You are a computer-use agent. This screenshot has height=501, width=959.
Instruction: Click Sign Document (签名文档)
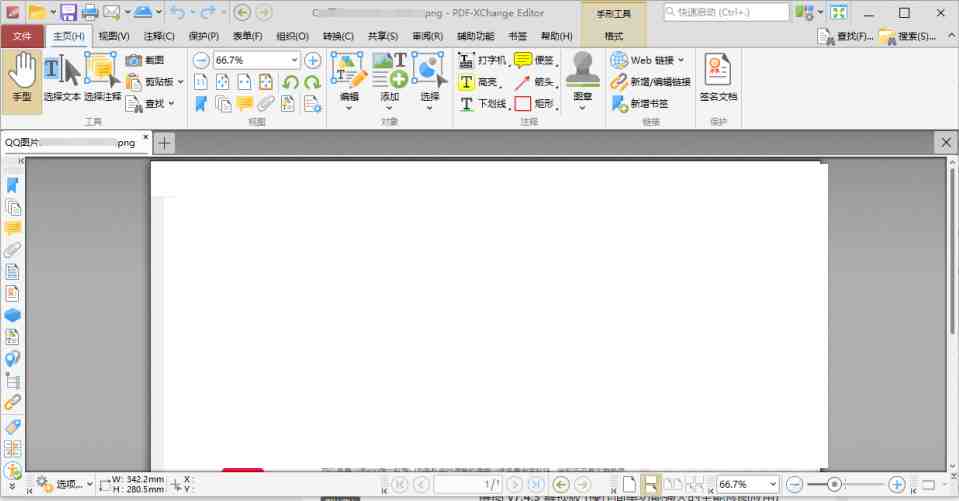[718, 78]
